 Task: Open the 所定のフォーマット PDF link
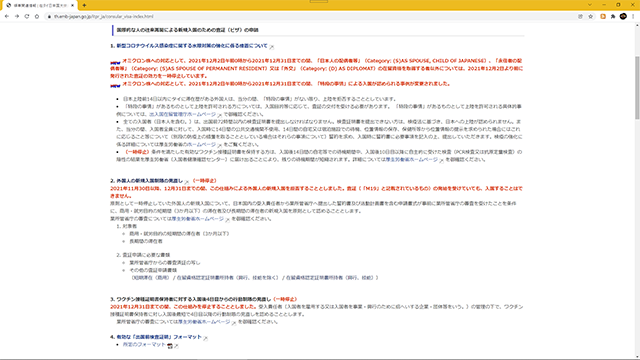[x=144, y=344]
